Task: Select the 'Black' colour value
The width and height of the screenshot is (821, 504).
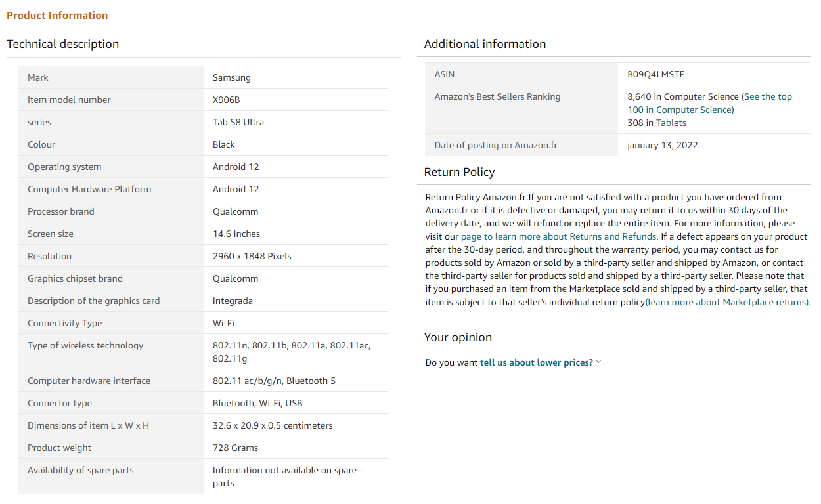Action: 224,144
